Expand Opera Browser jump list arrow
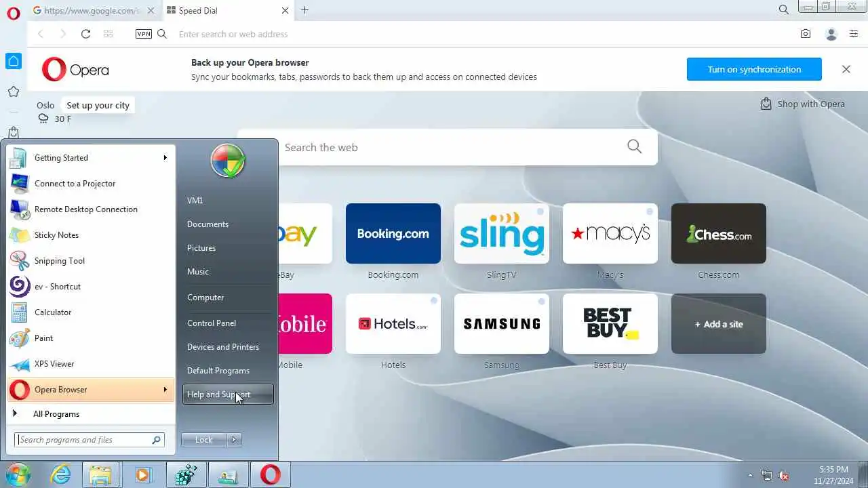This screenshot has height=488, width=868. tap(165, 390)
